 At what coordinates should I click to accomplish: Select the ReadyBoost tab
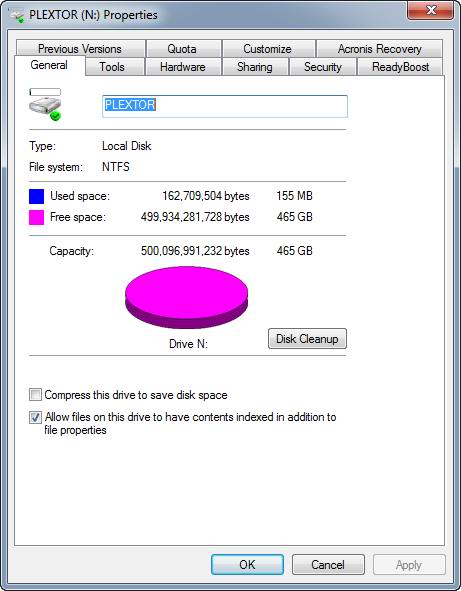pyautogui.click(x=400, y=67)
